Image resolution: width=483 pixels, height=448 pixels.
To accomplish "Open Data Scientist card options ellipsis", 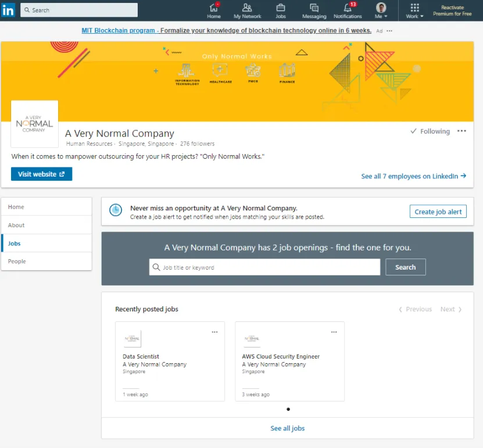I will [x=214, y=332].
